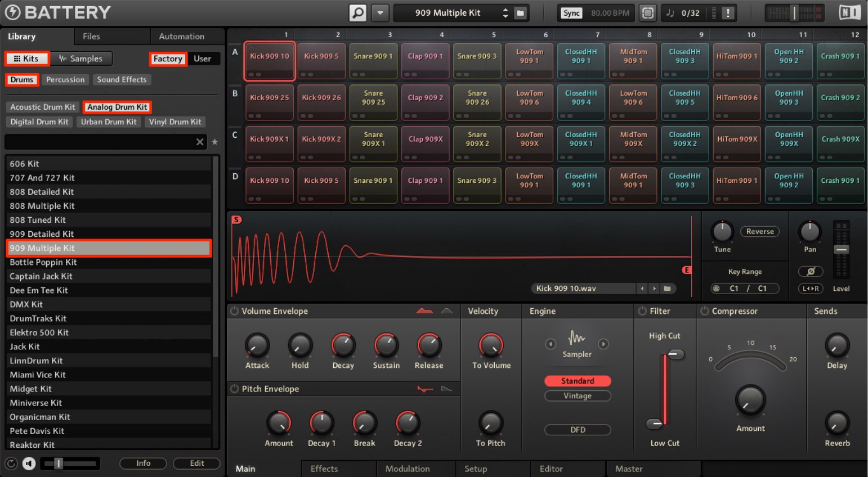Clear the library search with X icon

coord(200,142)
